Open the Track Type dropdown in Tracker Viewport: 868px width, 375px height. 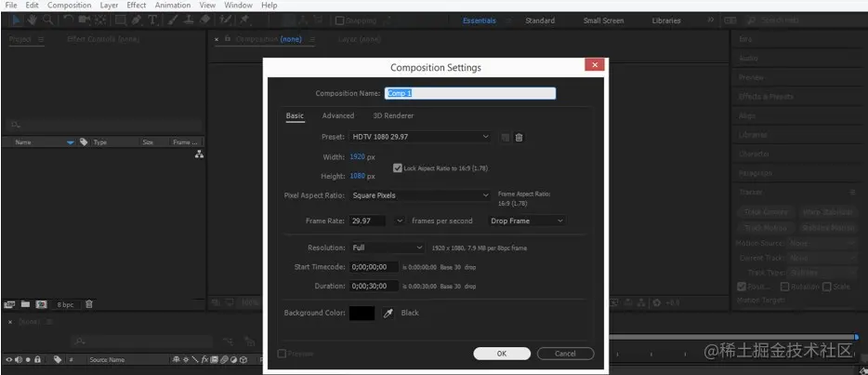[x=822, y=272]
